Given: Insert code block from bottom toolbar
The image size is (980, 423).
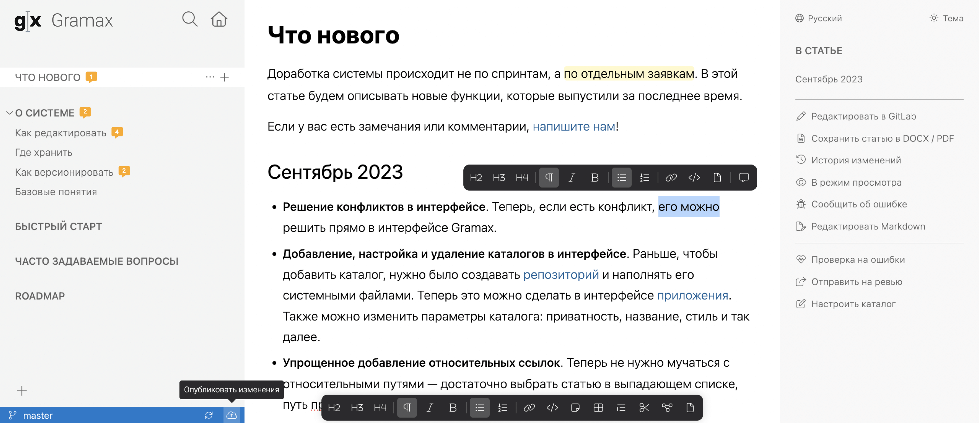Looking at the screenshot, I should point(552,408).
